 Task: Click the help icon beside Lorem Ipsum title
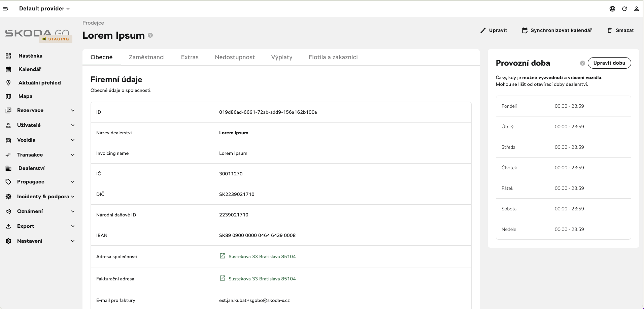[150, 35]
